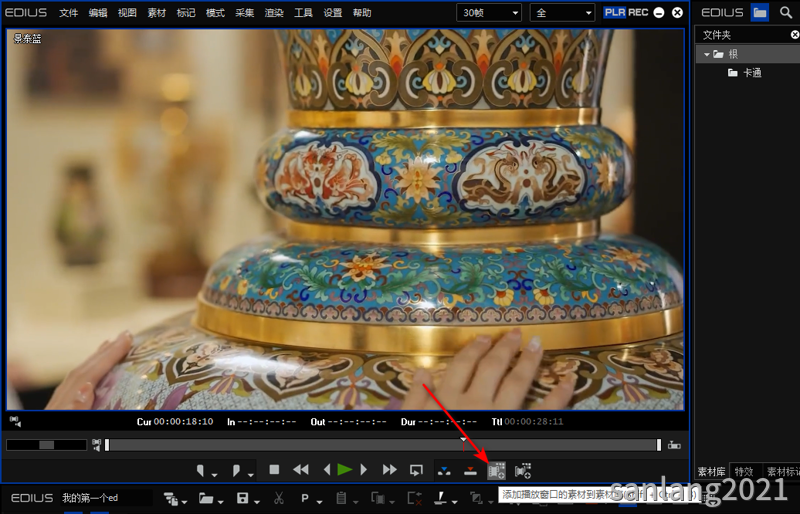Click the Set In point icon
This screenshot has height=514, width=800.
tap(201, 470)
